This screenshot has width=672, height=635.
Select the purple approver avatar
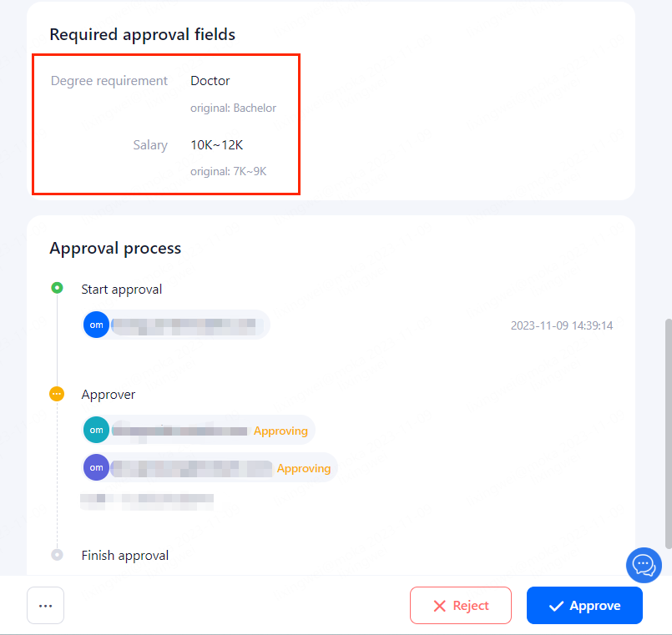[97, 467]
